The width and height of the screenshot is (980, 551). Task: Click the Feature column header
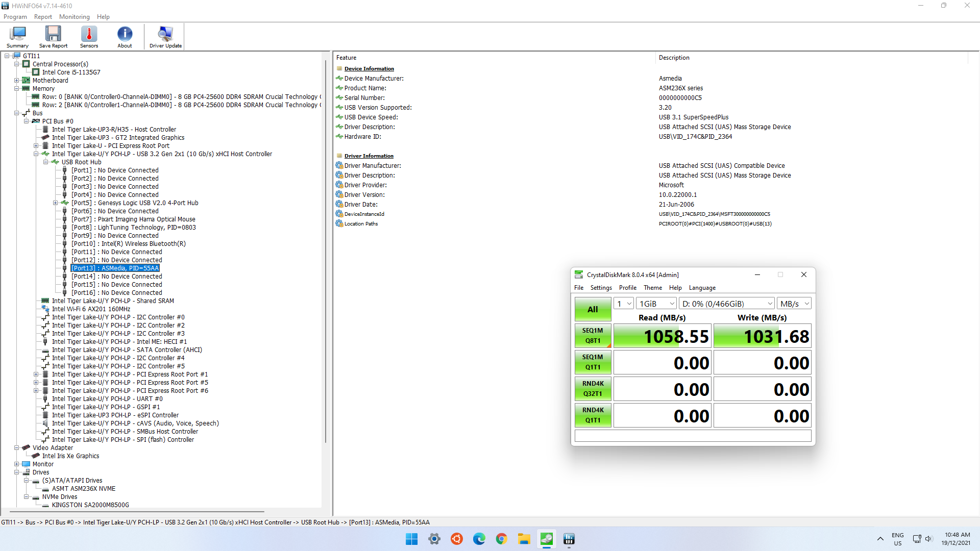tap(494, 58)
